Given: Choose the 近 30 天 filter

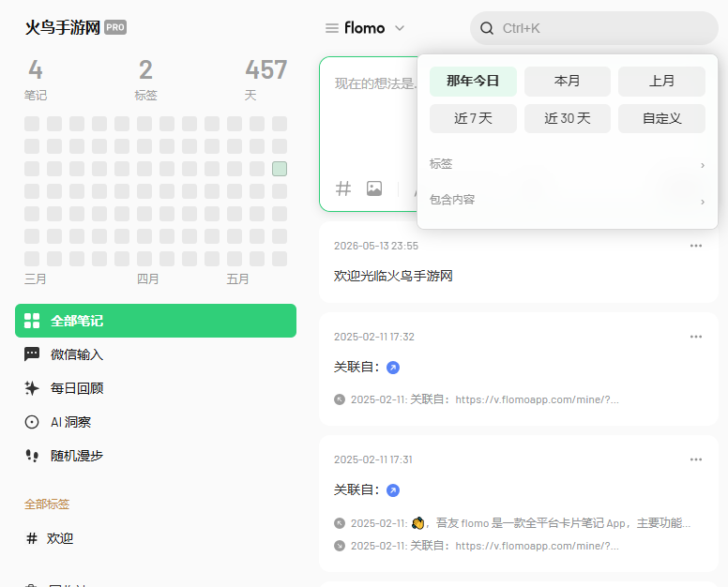Looking at the screenshot, I should [x=567, y=118].
